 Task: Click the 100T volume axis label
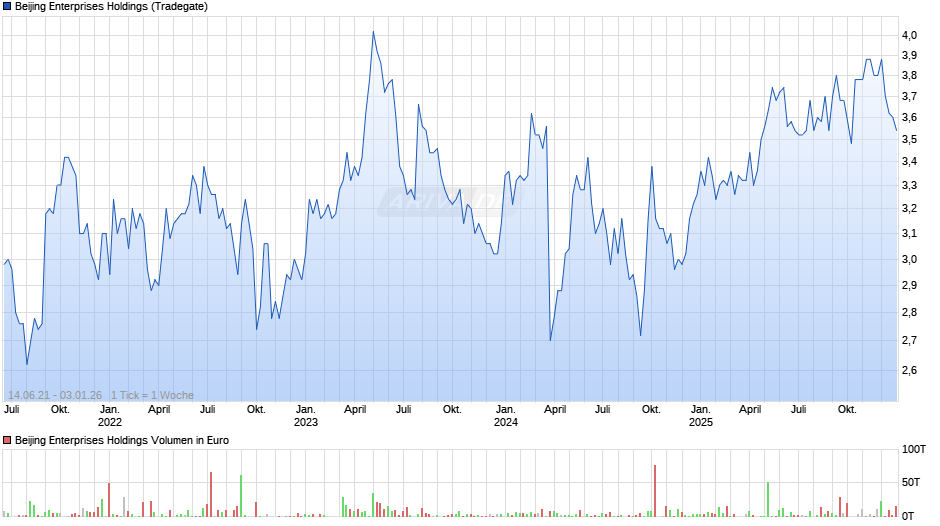point(914,449)
